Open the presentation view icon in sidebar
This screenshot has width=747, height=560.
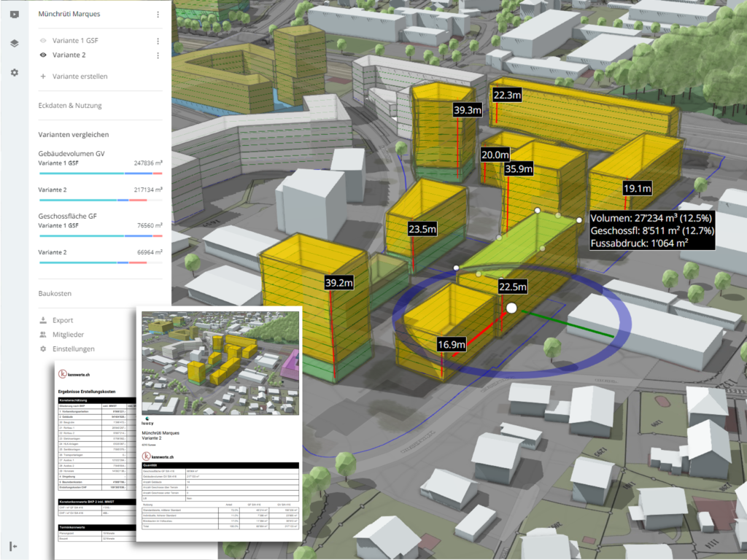pos(15,14)
